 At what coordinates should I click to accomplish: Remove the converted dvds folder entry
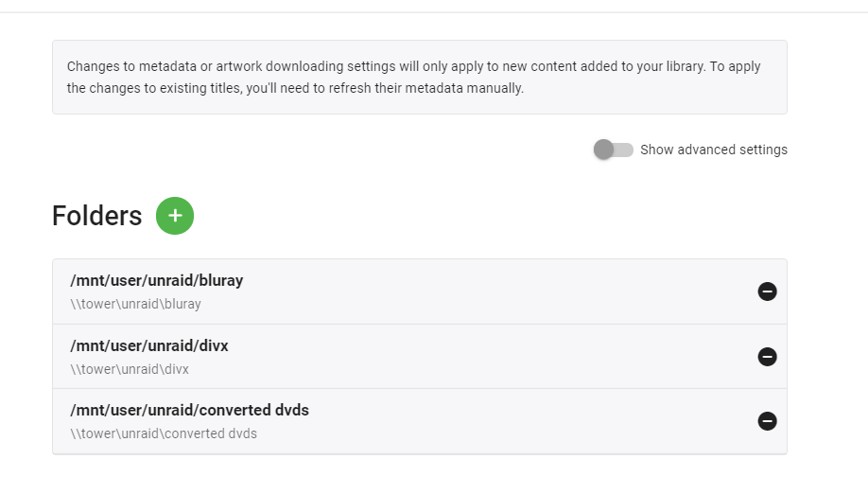pyautogui.click(x=767, y=421)
